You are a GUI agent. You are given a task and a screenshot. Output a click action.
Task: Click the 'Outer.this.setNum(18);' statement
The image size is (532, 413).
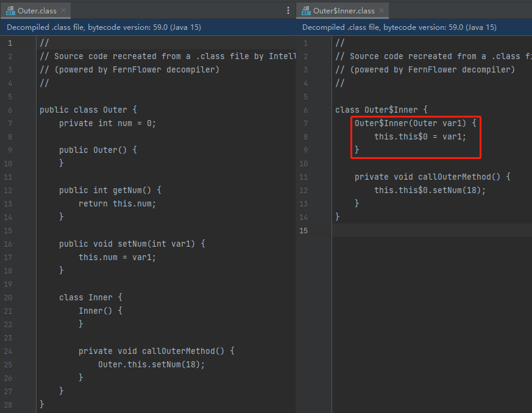[151, 364]
